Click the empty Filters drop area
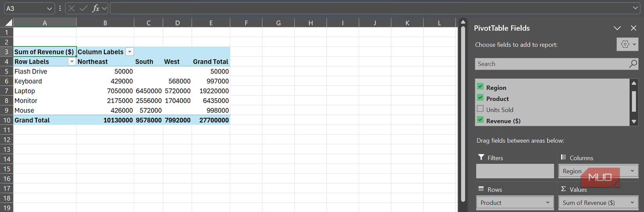 tap(515, 171)
